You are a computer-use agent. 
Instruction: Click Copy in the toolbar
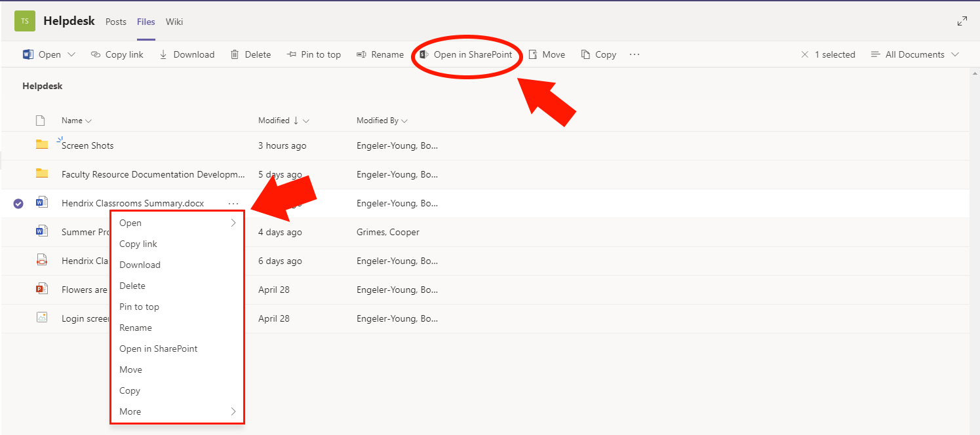[x=598, y=54]
